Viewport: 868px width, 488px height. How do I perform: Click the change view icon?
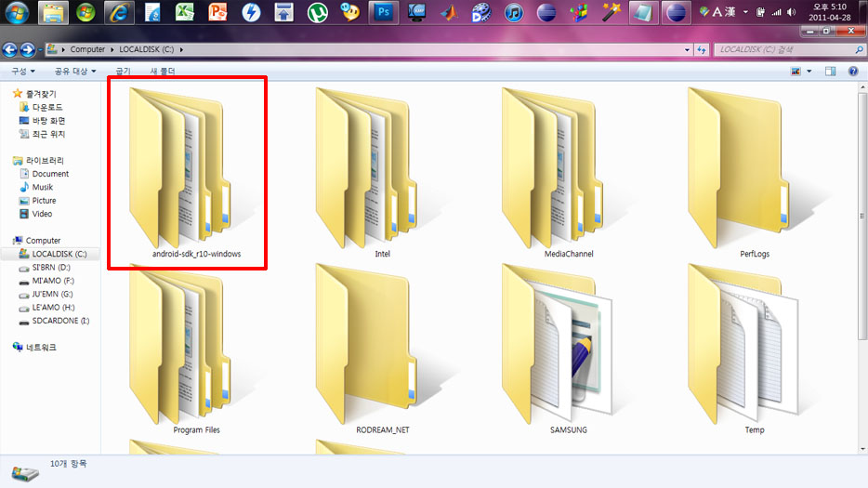[796, 71]
